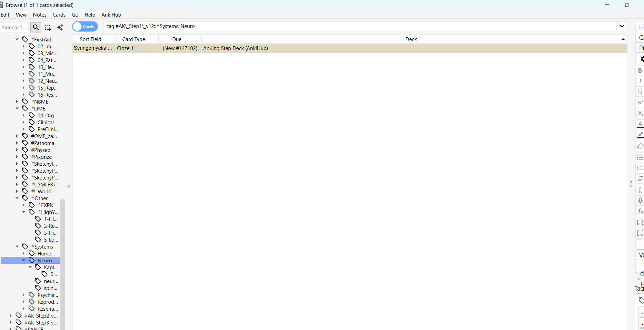The height and width of the screenshot is (330, 644).
Task: Collapse the ^Systems tag group
Action: (17, 246)
